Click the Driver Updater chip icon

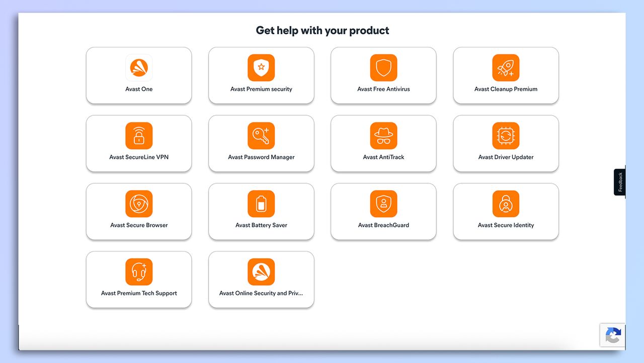pos(506,135)
